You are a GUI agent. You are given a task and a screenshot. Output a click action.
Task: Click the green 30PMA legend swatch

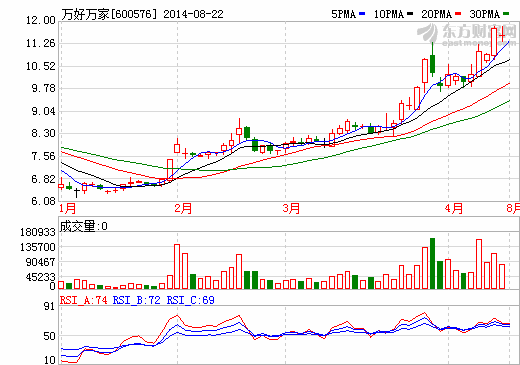click(506, 14)
